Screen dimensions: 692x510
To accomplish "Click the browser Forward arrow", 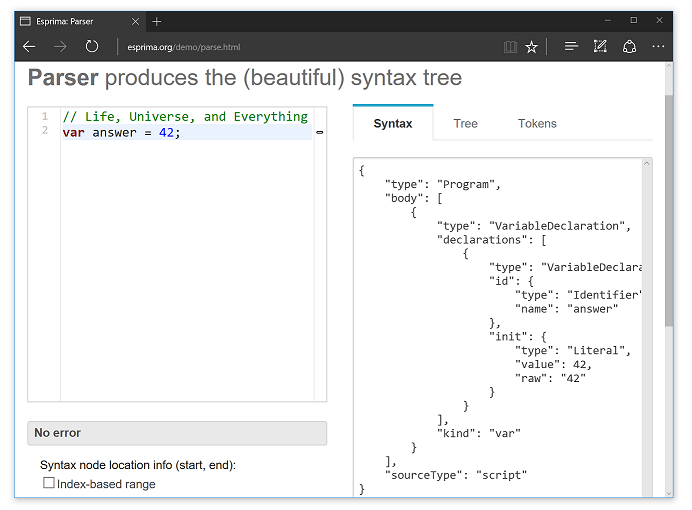I will point(60,46).
